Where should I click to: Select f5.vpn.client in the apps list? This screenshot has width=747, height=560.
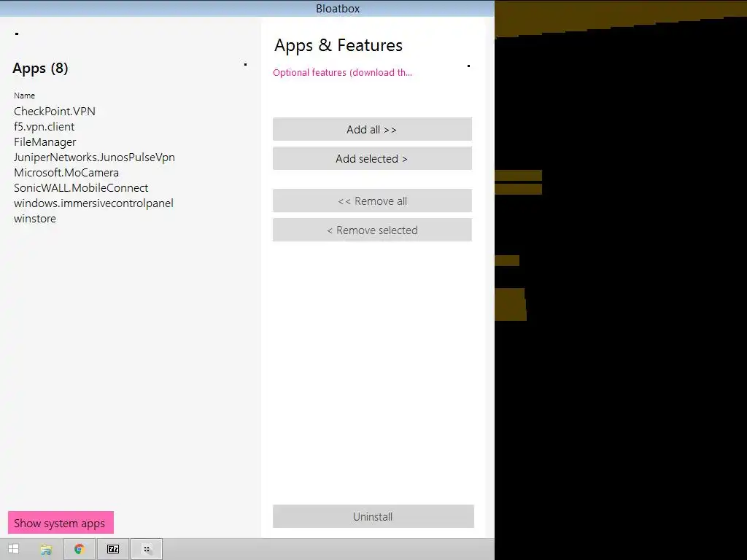[x=44, y=127]
